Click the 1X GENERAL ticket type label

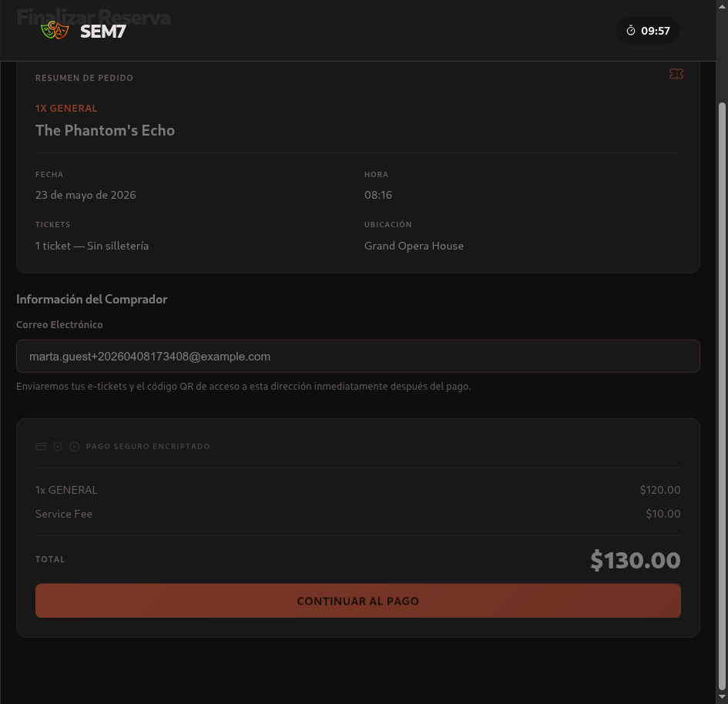click(x=66, y=109)
